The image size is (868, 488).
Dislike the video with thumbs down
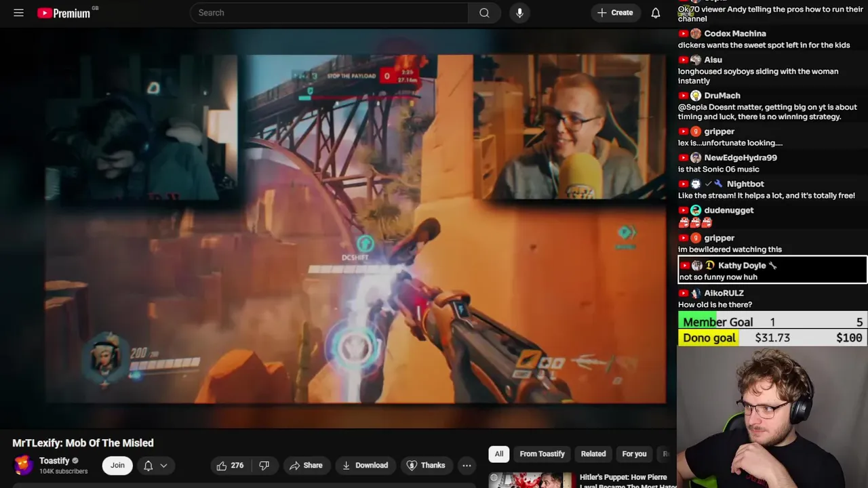point(264,465)
